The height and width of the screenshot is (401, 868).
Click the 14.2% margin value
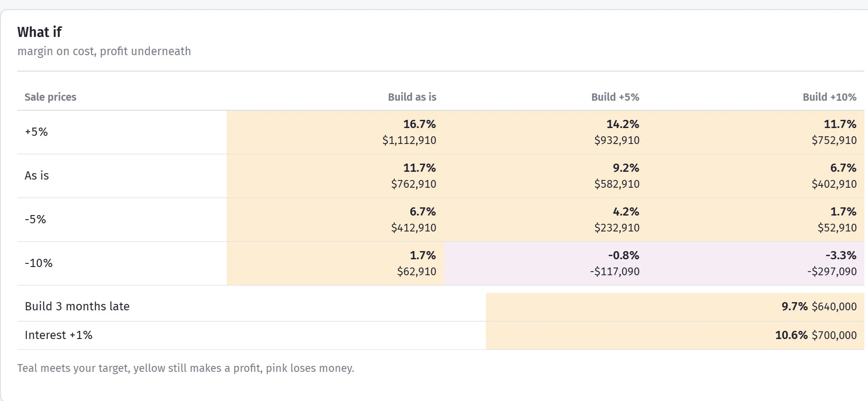[623, 124]
